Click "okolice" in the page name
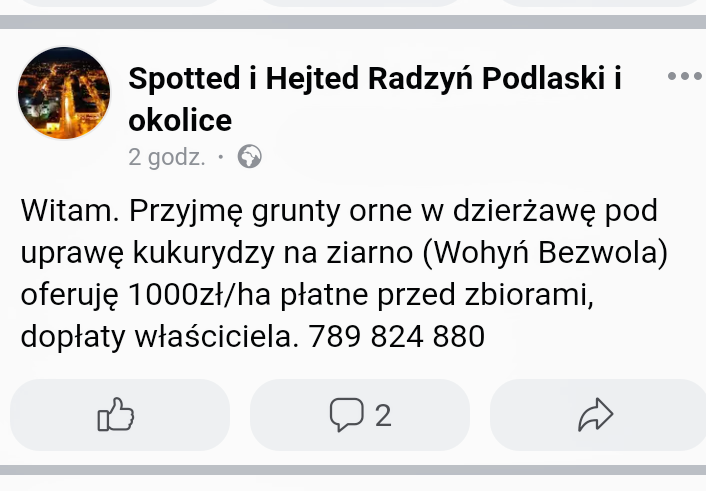This screenshot has width=706, height=491. 180,121
